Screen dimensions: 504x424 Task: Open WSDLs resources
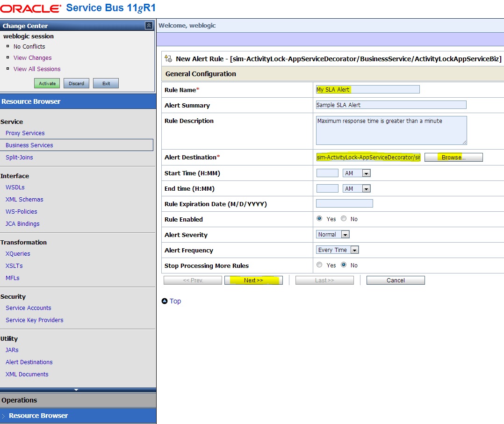[15, 187]
